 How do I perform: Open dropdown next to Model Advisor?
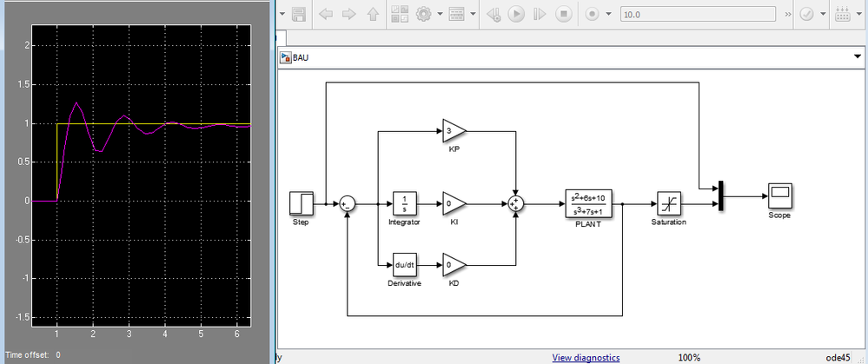[823, 15]
